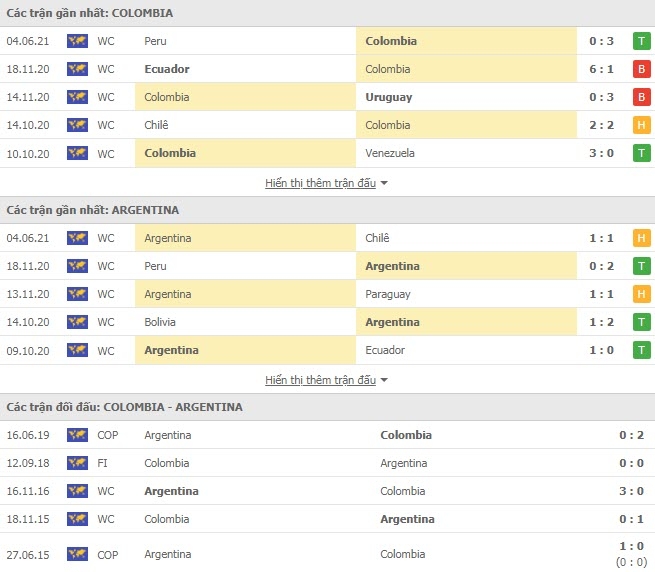655x572 pixels.
Task: Click world flag icon for 16.06.19 match
Action: tap(77, 435)
